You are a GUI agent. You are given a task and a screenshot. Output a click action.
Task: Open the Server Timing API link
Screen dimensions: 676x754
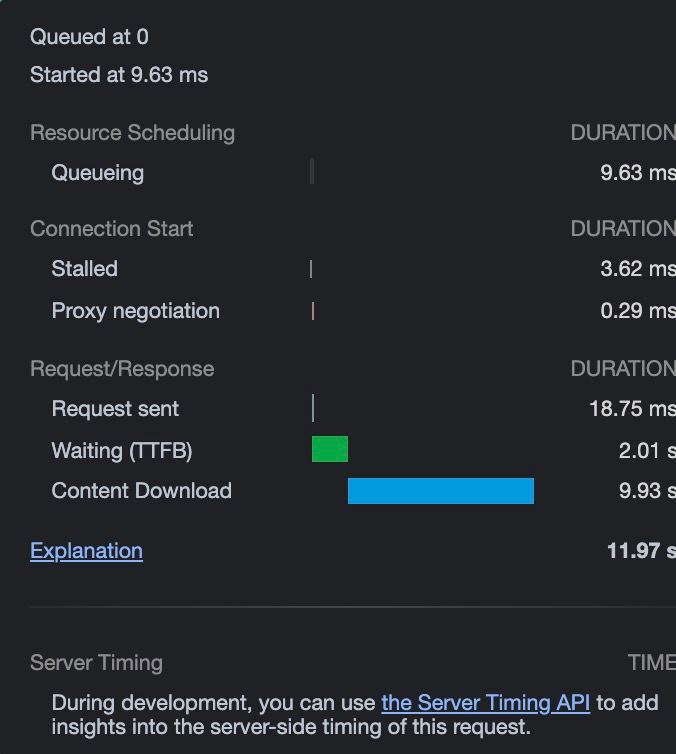click(486, 703)
